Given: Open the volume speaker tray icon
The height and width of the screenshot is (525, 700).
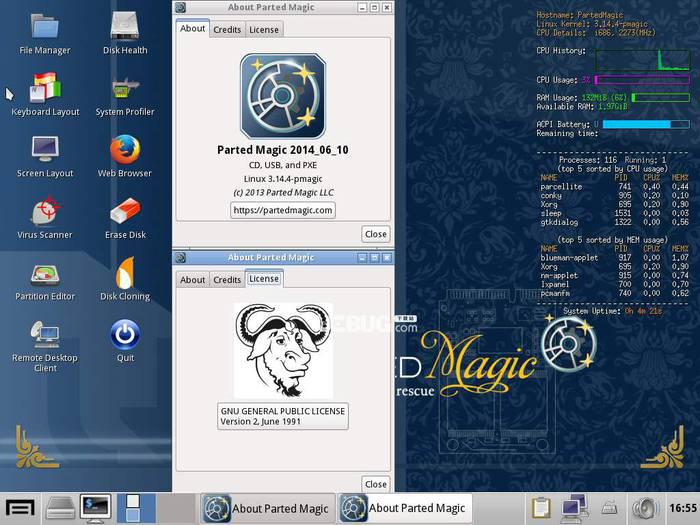Looking at the screenshot, I should (645, 509).
